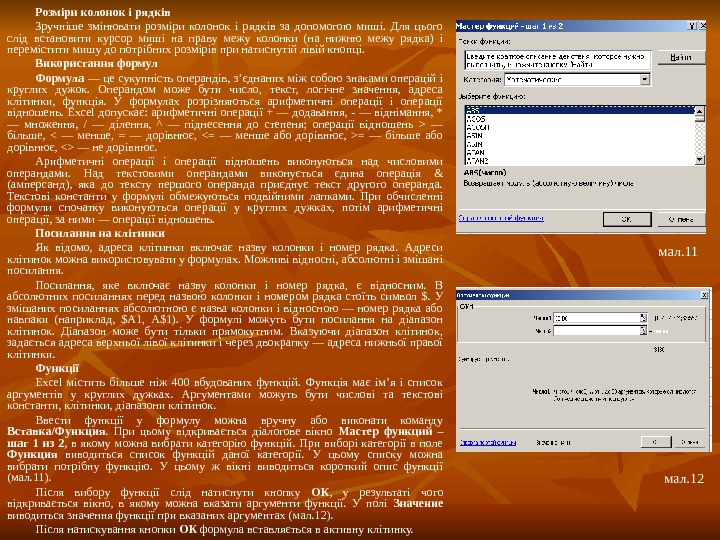Viewport: 720px width, 540px height.
Task: Select ACOS in the function list
Action: (x=580, y=118)
